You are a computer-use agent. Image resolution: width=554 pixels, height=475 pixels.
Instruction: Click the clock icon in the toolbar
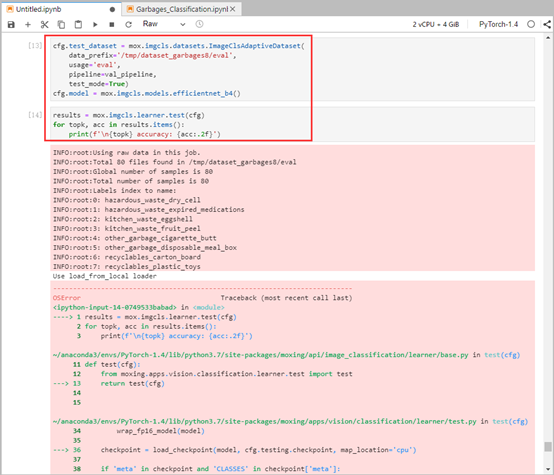click(200, 24)
